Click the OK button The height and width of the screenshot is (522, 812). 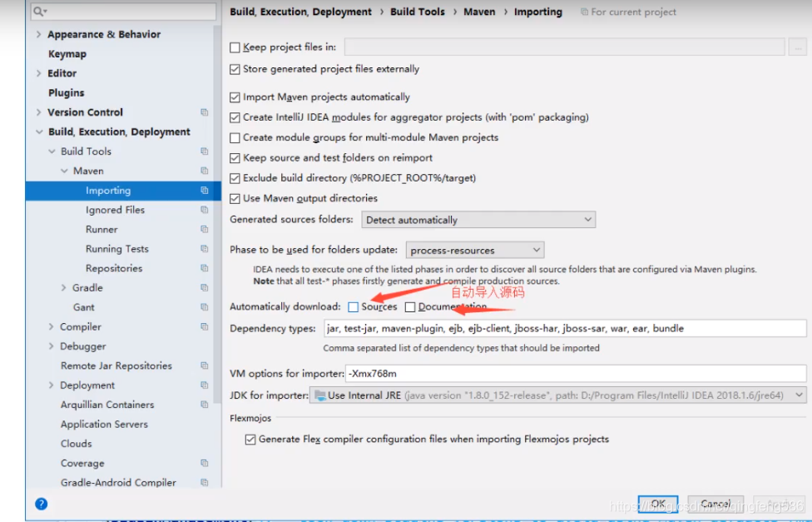pos(658,504)
